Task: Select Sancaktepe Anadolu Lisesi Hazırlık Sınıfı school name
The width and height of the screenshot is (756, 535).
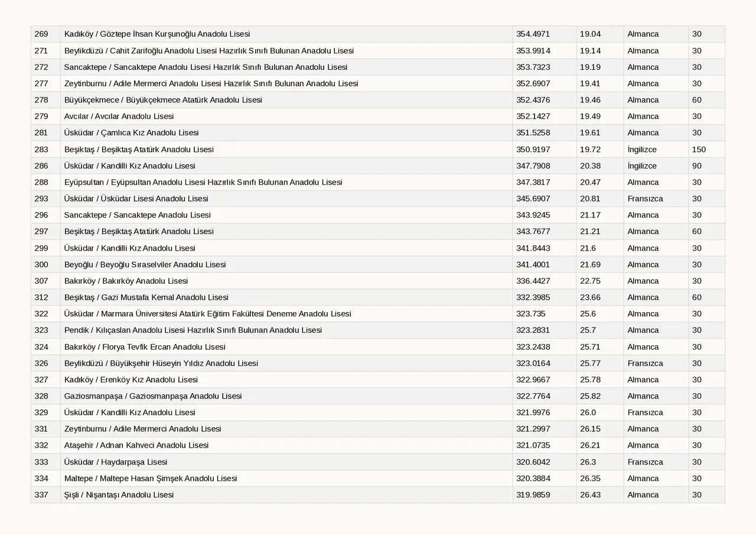Action: pyautogui.click(x=206, y=67)
